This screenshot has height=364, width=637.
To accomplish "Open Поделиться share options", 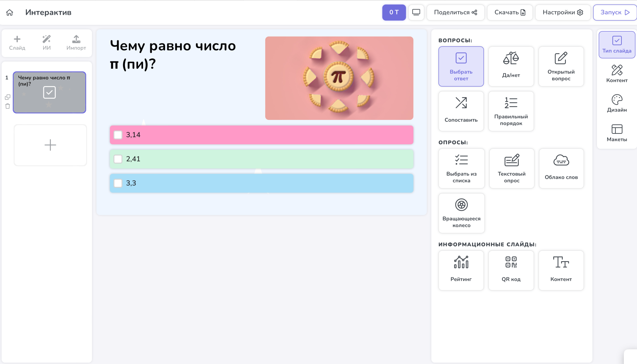I will [455, 12].
